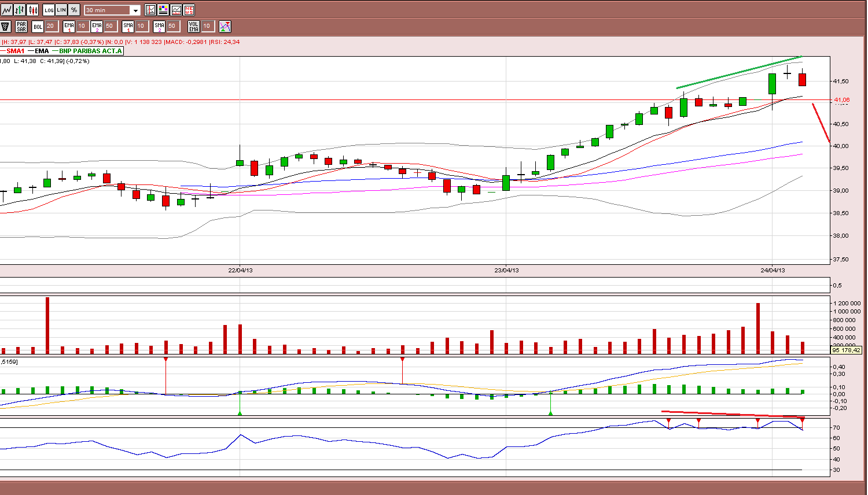Switch to bar (OHLC) chart display
Screen dimensions: 868x495
click(x=20, y=10)
